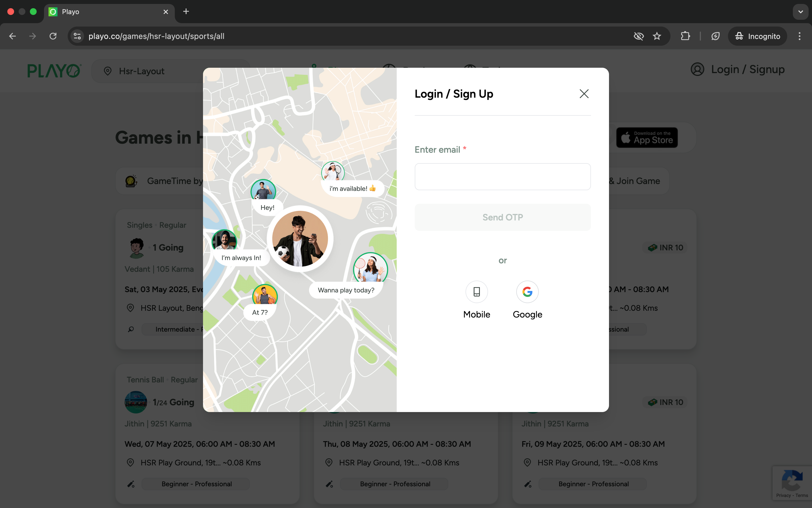Click racket icon beside Intermediate tag
This screenshot has height=508, width=812.
click(131, 329)
